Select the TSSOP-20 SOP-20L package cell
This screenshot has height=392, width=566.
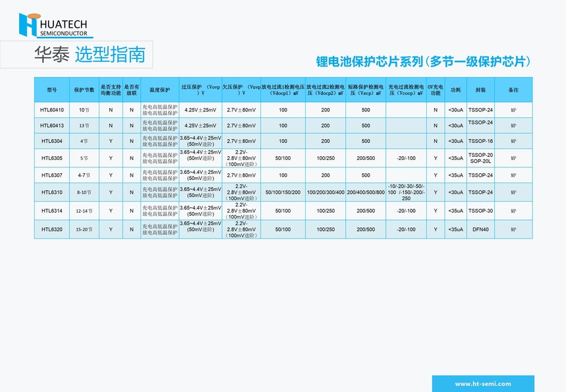pyautogui.click(x=480, y=158)
